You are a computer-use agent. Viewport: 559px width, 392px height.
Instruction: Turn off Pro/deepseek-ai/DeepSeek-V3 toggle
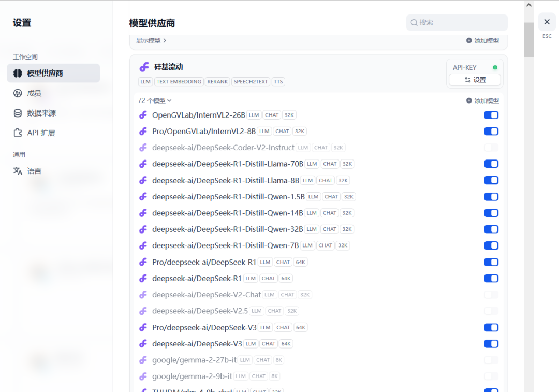pyautogui.click(x=491, y=327)
